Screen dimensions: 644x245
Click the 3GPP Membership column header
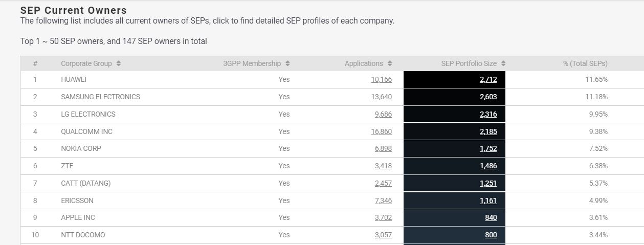coord(252,63)
